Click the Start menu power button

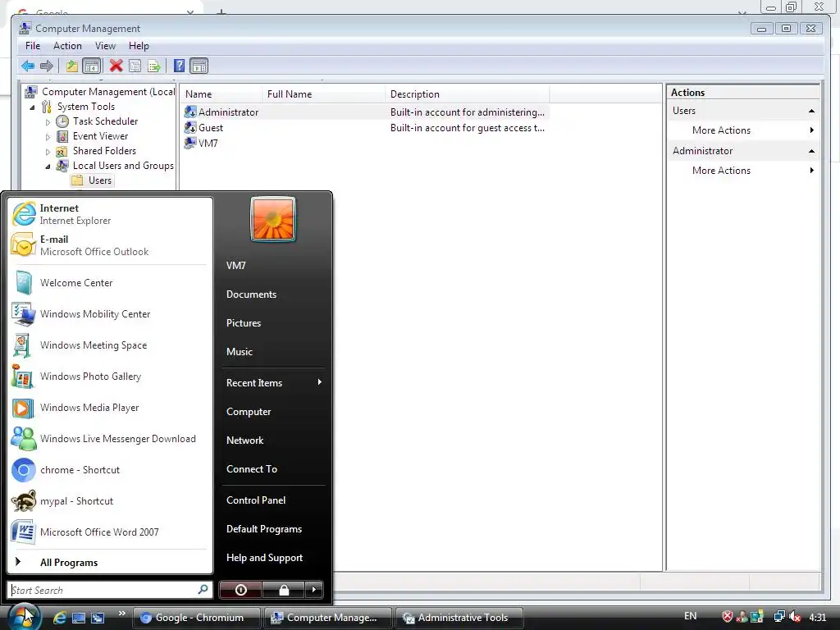click(x=240, y=590)
